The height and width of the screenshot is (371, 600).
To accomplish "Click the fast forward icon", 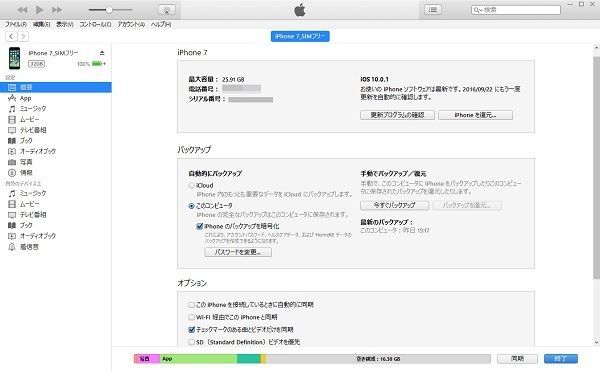I will click(57, 10).
